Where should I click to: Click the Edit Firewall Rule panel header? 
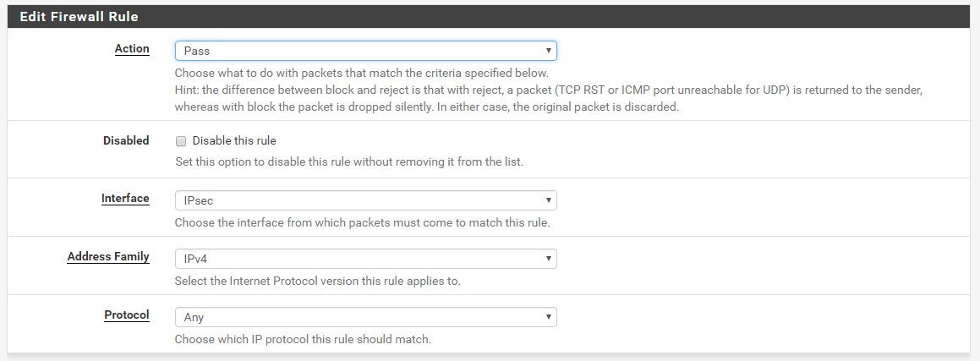coord(489,17)
